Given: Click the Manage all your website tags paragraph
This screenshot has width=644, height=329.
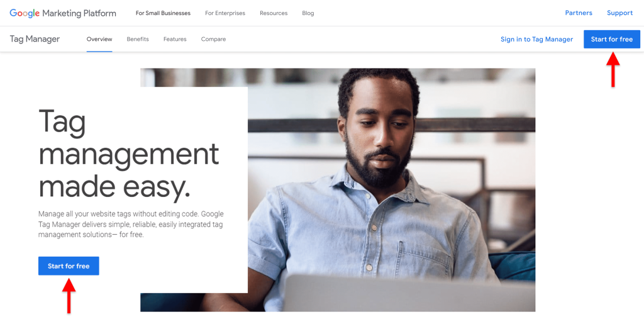Looking at the screenshot, I should (131, 225).
